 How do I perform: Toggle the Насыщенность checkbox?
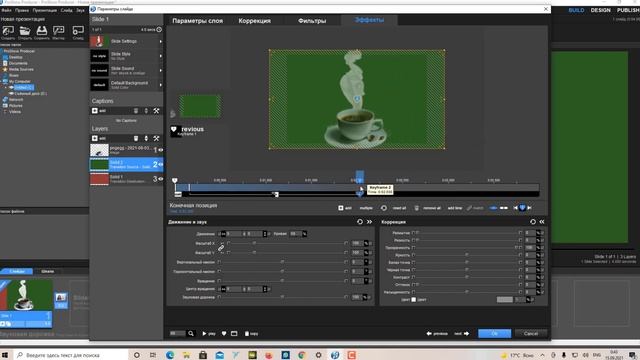coord(413,292)
